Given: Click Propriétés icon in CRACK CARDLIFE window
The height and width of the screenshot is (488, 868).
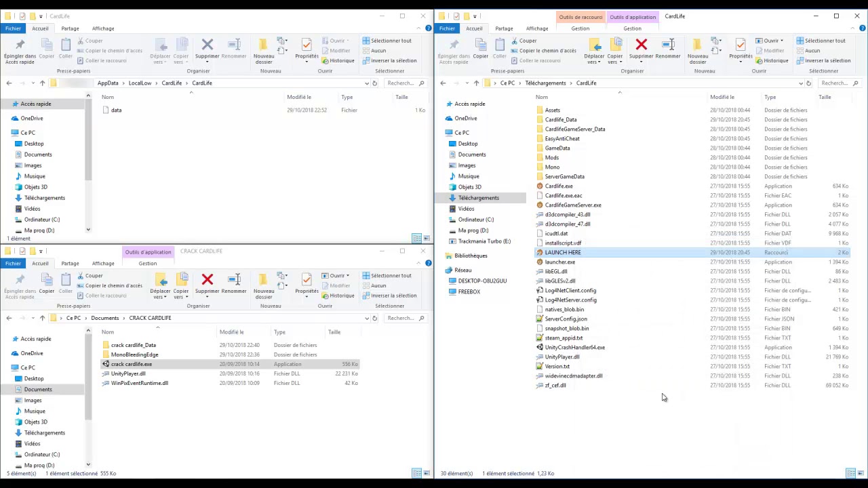Looking at the screenshot, I should 307,280.
